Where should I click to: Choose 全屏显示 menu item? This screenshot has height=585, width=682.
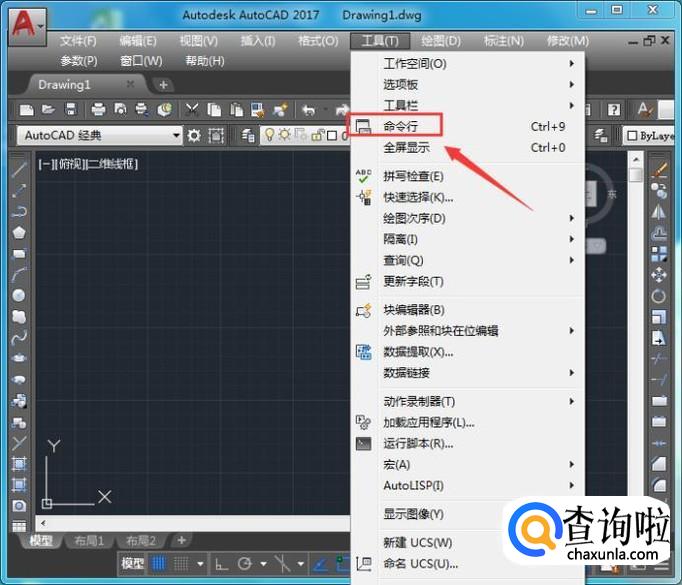click(x=468, y=147)
